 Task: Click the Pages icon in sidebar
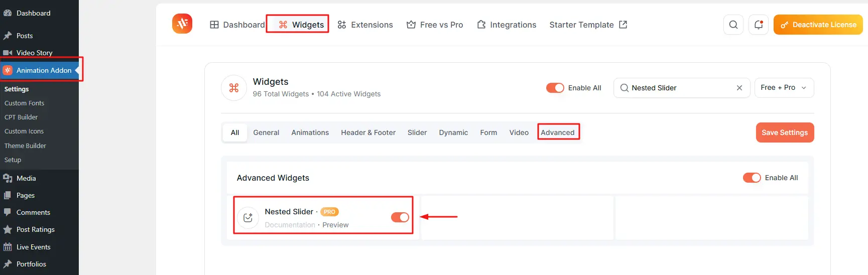coord(8,195)
